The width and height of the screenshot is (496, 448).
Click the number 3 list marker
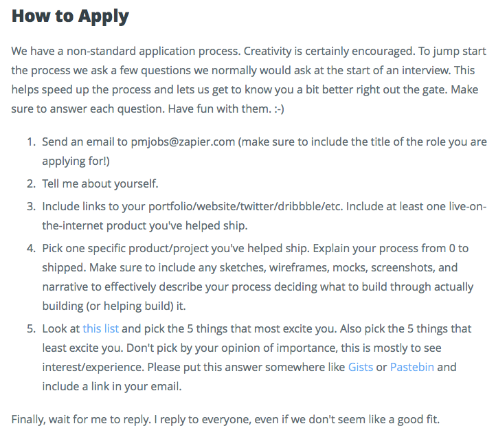point(31,206)
